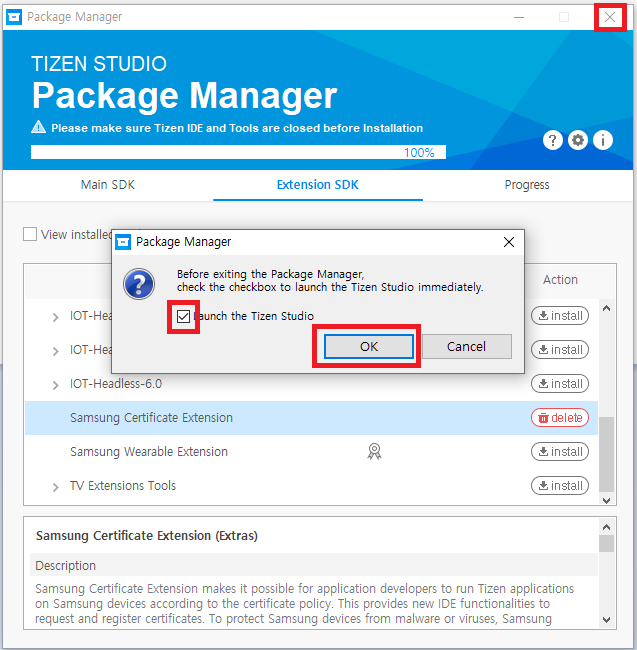This screenshot has height=650, width=637.
Task: Click the Package Manager title bar app icon
Action: pyautogui.click(x=14, y=17)
